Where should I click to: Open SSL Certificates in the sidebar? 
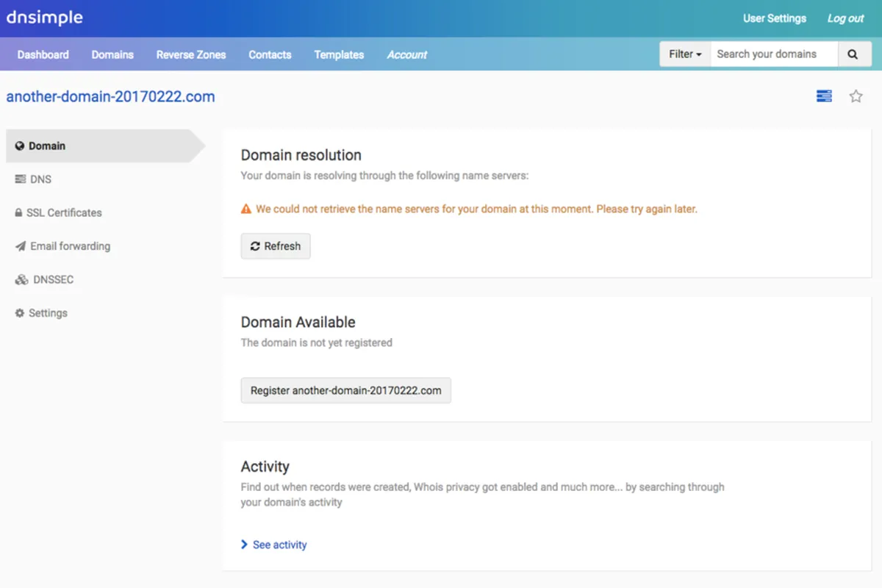58,212
